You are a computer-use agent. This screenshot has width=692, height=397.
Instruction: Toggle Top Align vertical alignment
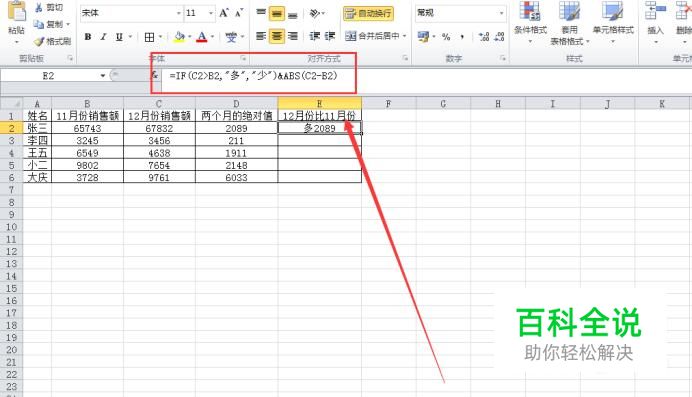tap(261, 14)
